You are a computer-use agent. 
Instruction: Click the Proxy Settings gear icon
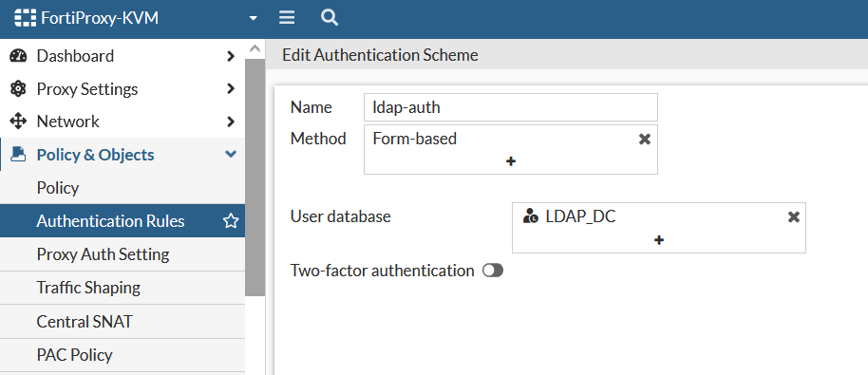click(x=18, y=88)
